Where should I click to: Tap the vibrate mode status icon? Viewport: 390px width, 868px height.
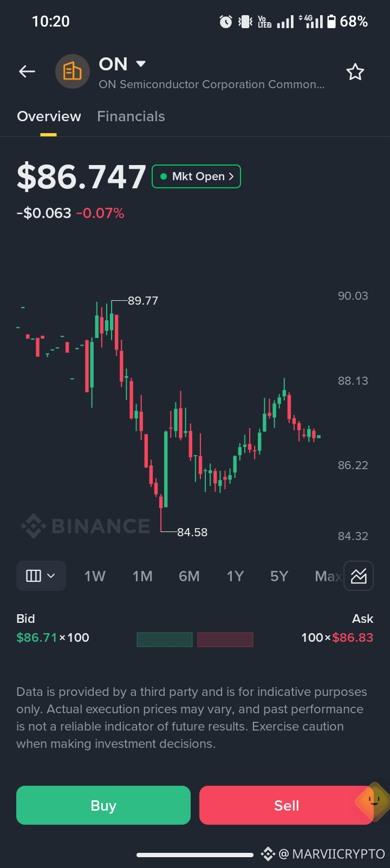245,22
